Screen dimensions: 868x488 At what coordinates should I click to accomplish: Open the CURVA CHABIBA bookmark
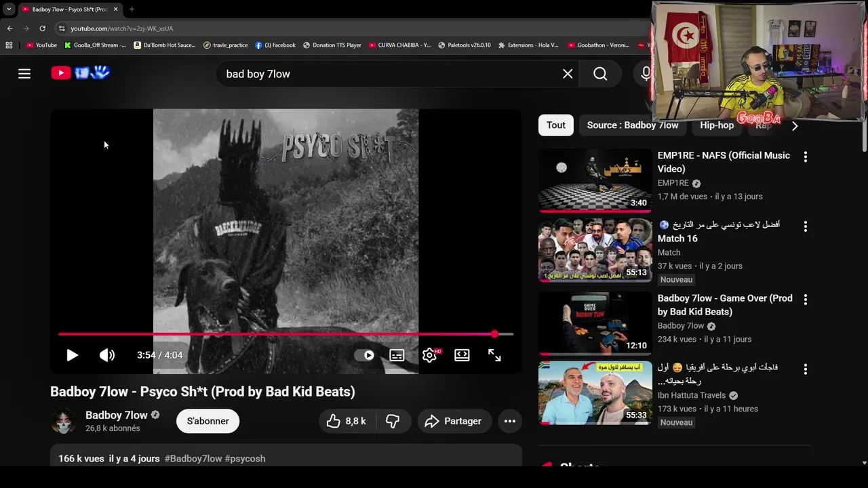399,45
